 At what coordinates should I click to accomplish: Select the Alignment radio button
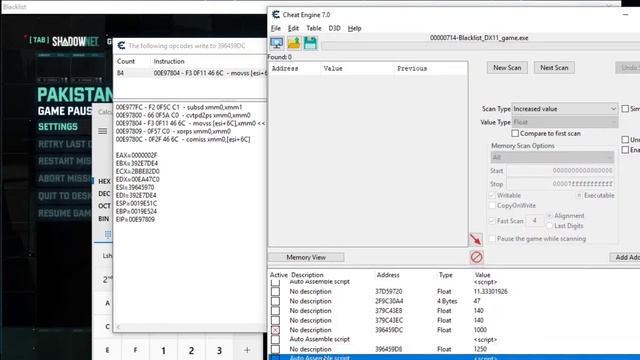click(x=549, y=216)
